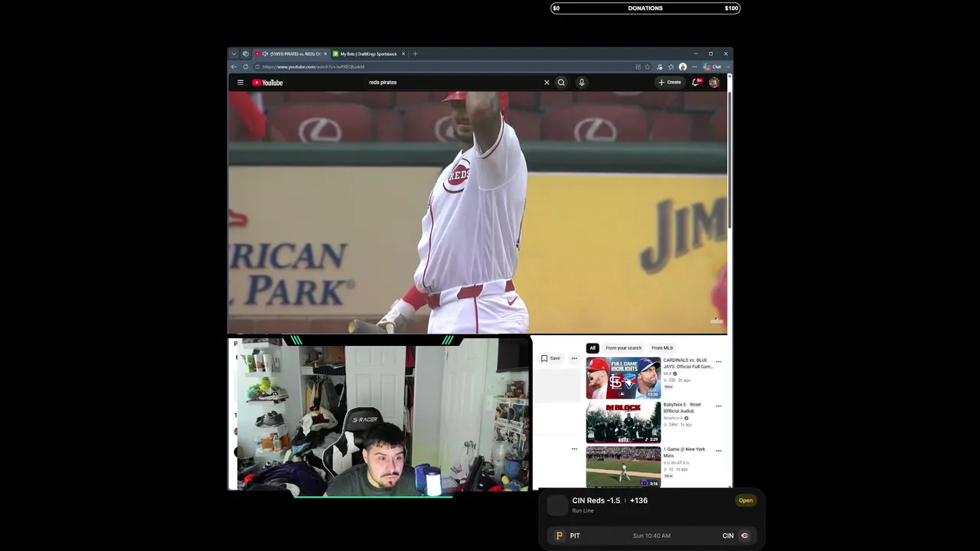Expand the browser tab search dropdown
This screenshot has height=551, width=980.
234,54
